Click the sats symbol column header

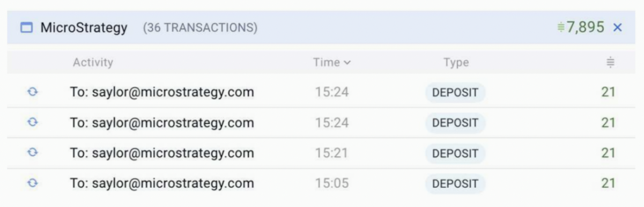pos(610,63)
